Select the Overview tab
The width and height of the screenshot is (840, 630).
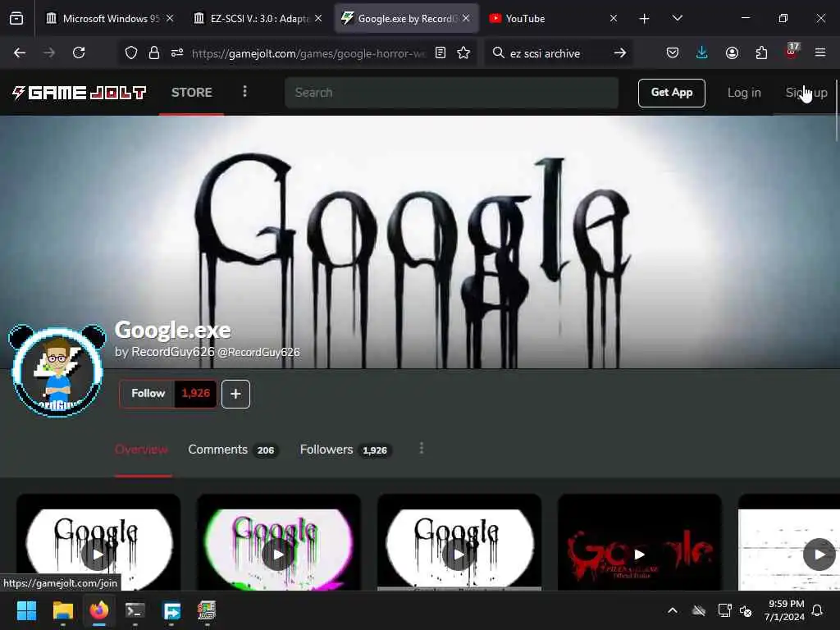141,450
